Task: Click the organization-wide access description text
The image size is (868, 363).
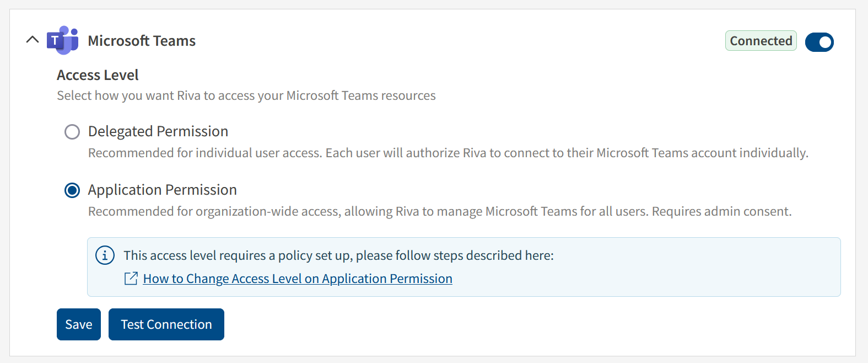Action: (x=440, y=211)
